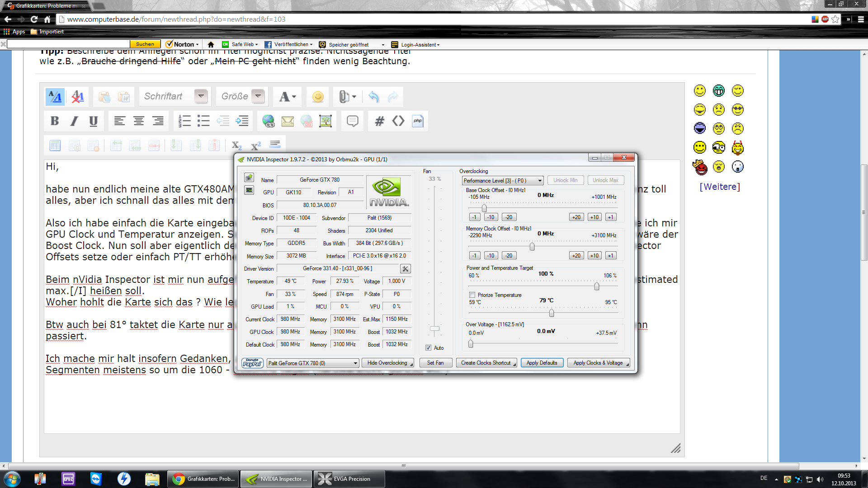Click Memory Clock Offset slider handle
Image resolution: width=868 pixels, height=488 pixels.
(x=532, y=246)
